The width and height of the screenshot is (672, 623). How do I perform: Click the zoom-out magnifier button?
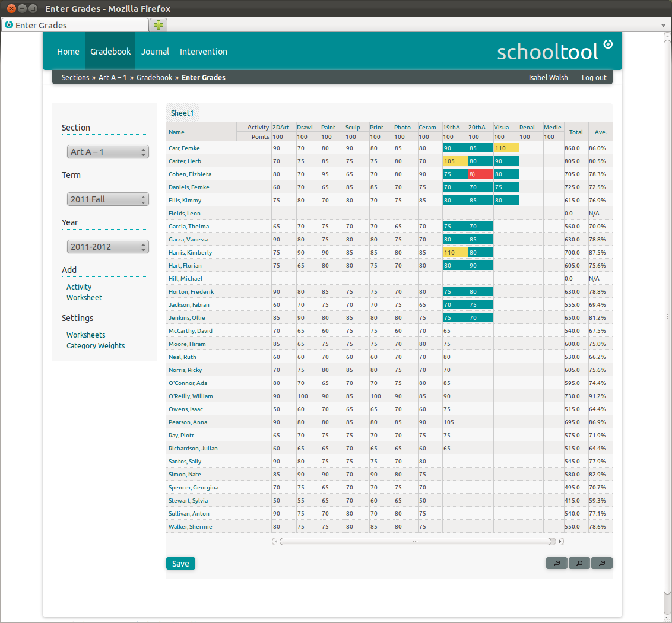coord(556,562)
